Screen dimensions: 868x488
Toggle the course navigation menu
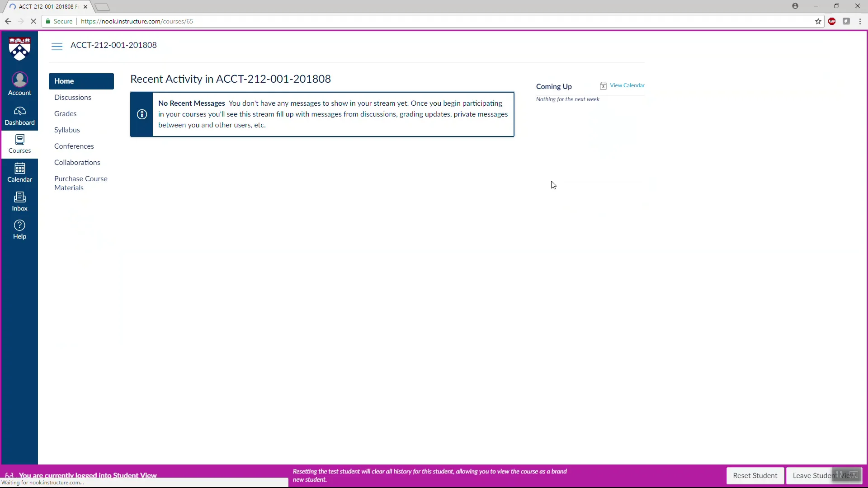coord(57,45)
